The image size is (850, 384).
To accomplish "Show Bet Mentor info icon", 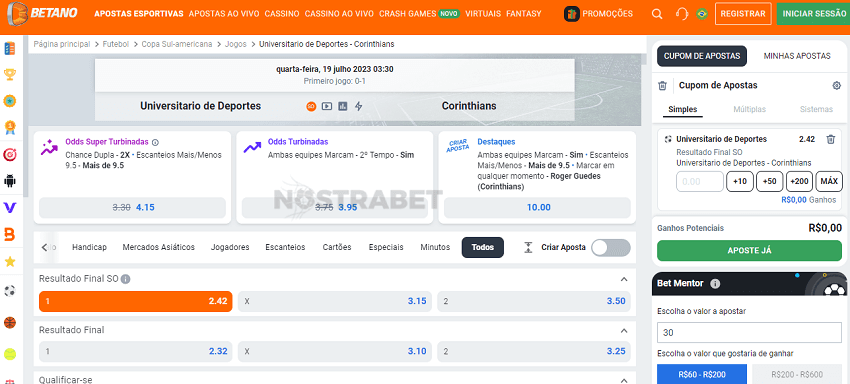I will click(715, 284).
